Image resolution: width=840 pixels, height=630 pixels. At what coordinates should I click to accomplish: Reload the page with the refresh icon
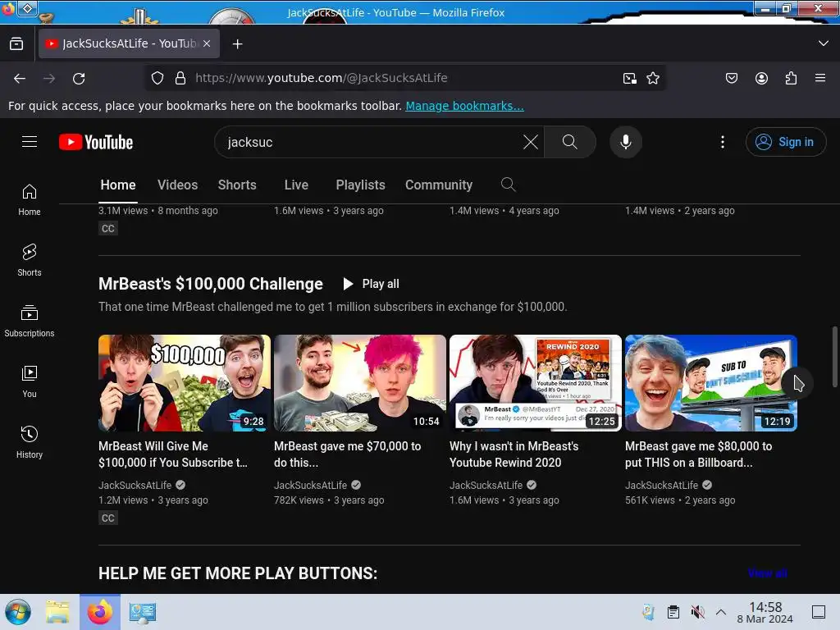click(x=79, y=79)
